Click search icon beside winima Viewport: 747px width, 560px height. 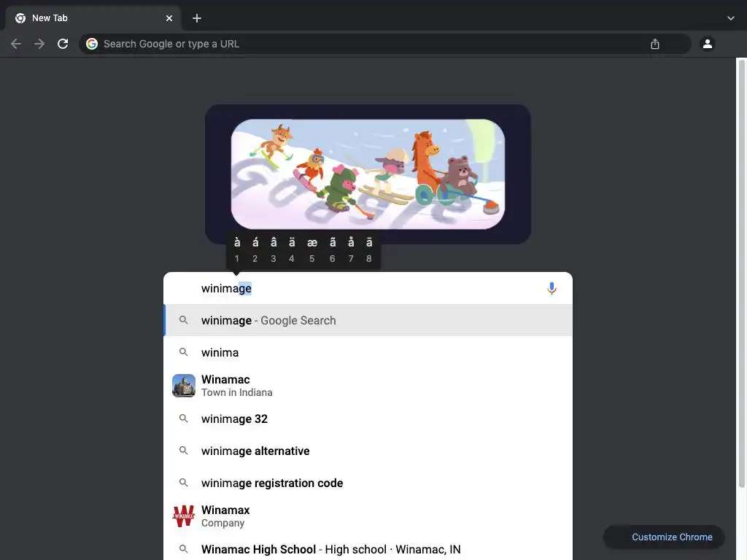coord(183,352)
